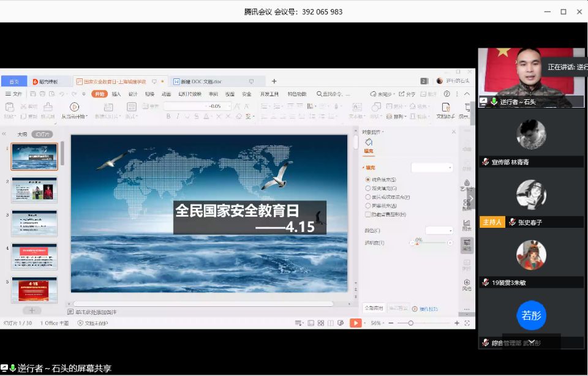
Task: Select the solid fill (S) radio button
Action: 368,179
